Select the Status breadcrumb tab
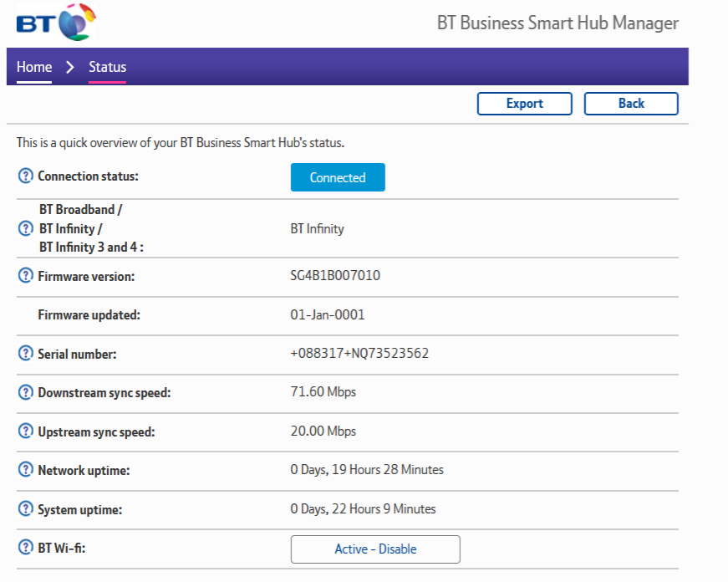728x582 pixels. coord(107,67)
